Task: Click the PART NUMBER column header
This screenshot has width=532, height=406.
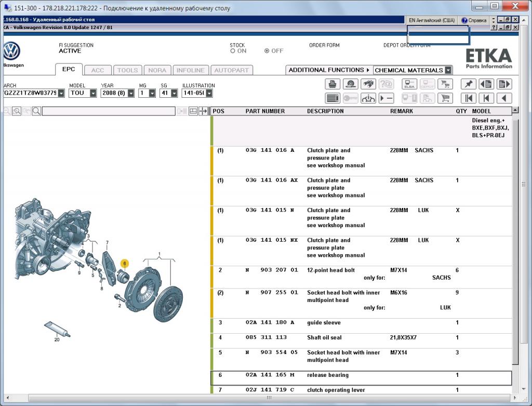Action: point(265,111)
